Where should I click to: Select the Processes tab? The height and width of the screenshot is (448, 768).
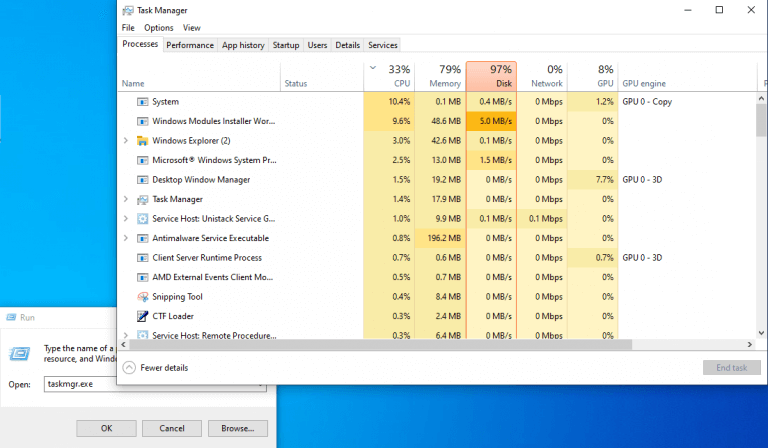point(140,44)
